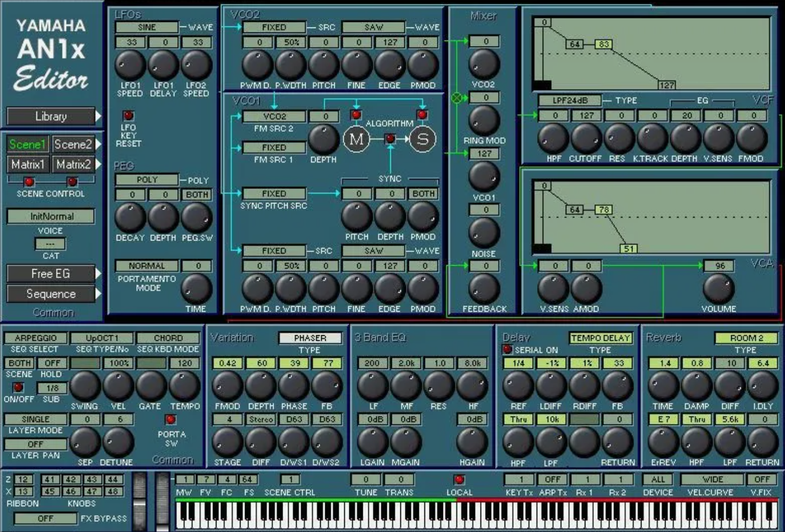Click the Mixer NOISE knob
Image resolution: width=785 pixels, height=532 pixels.
click(x=484, y=233)
